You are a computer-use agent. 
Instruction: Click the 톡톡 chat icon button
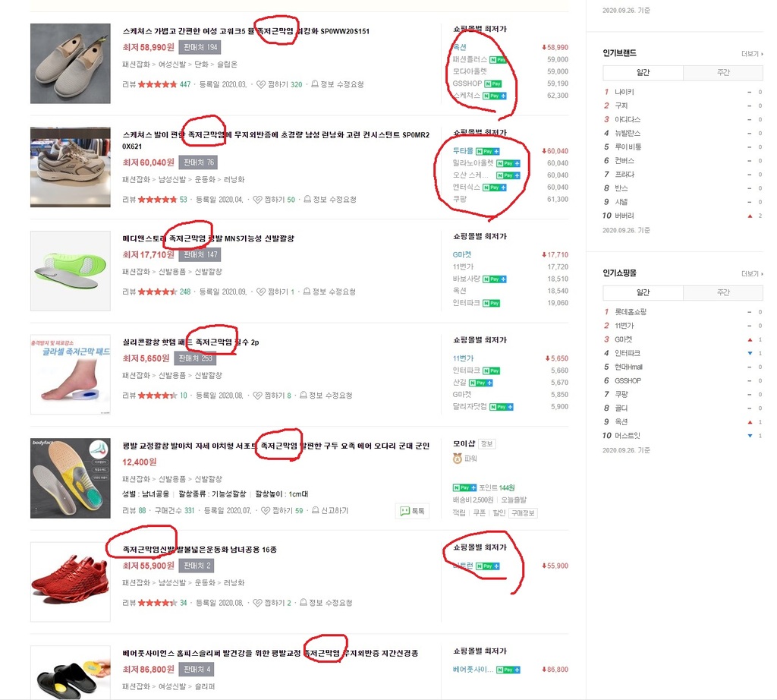pos(412,511)
